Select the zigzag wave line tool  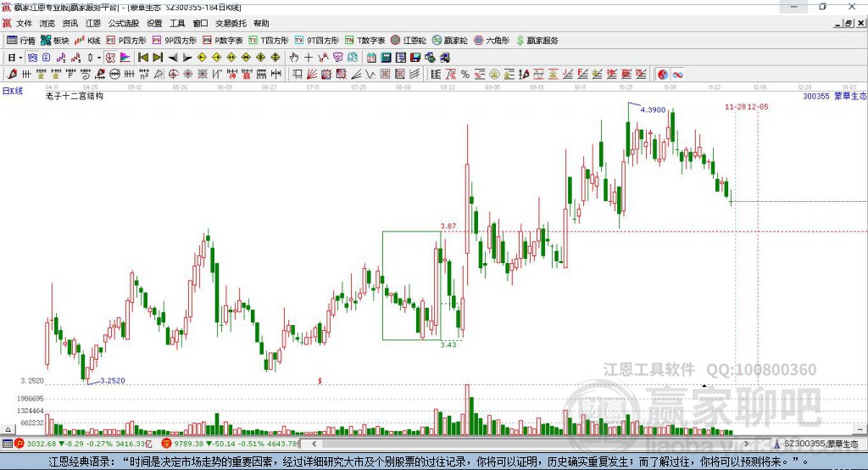pos(371,74)
